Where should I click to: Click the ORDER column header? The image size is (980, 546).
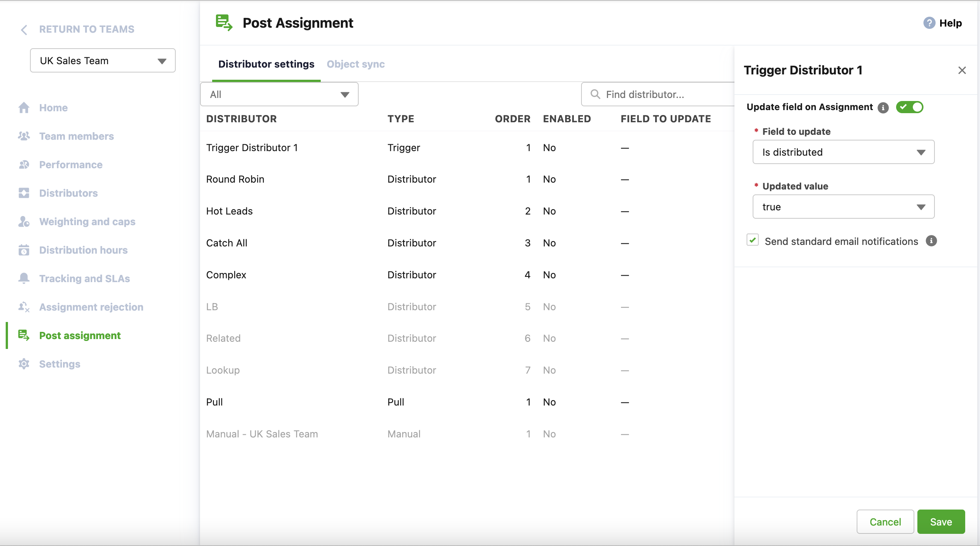point(512,119)
